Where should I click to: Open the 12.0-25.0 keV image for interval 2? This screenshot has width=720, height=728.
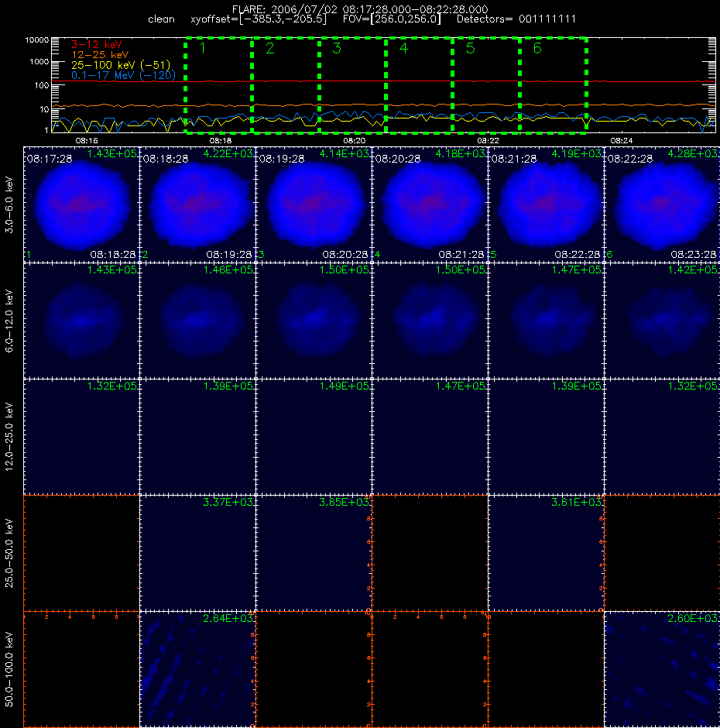tap(197, 437)
